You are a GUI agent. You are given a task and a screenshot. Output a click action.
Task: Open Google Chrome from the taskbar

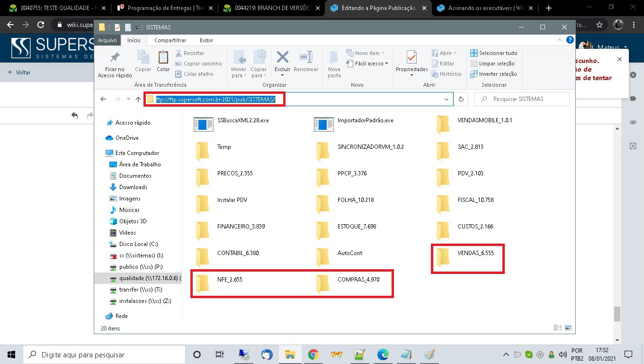pos(313,355)
